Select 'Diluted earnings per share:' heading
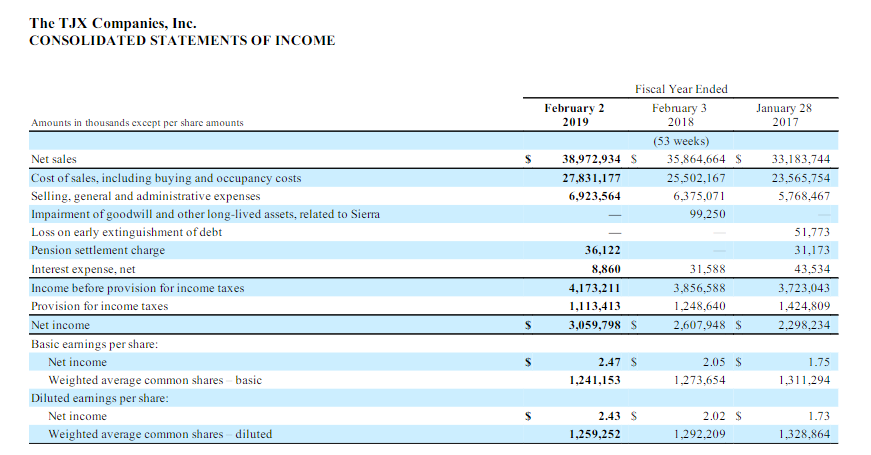 (100, 398)
